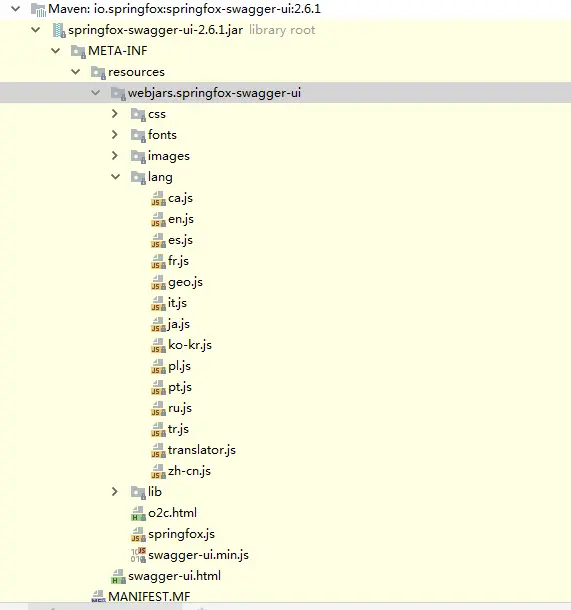Select the translator.js file name

(201, 450)
